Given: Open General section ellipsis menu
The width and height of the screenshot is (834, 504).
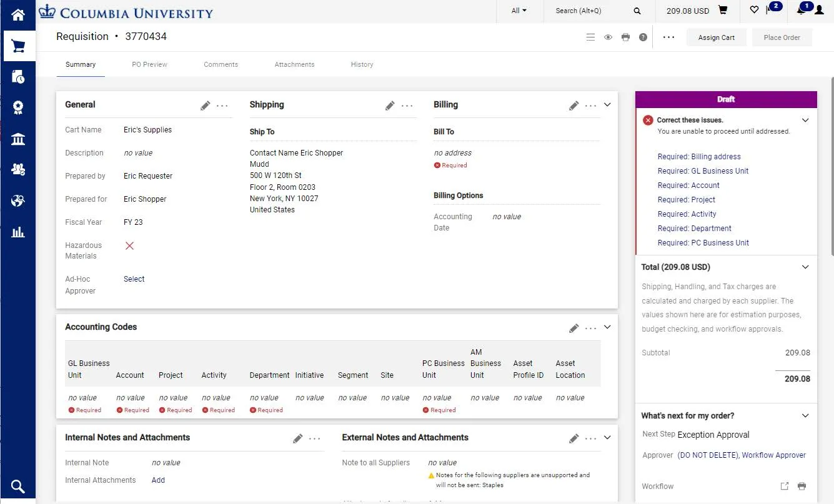Looking at the screenshot, I should tap(222, 106).
